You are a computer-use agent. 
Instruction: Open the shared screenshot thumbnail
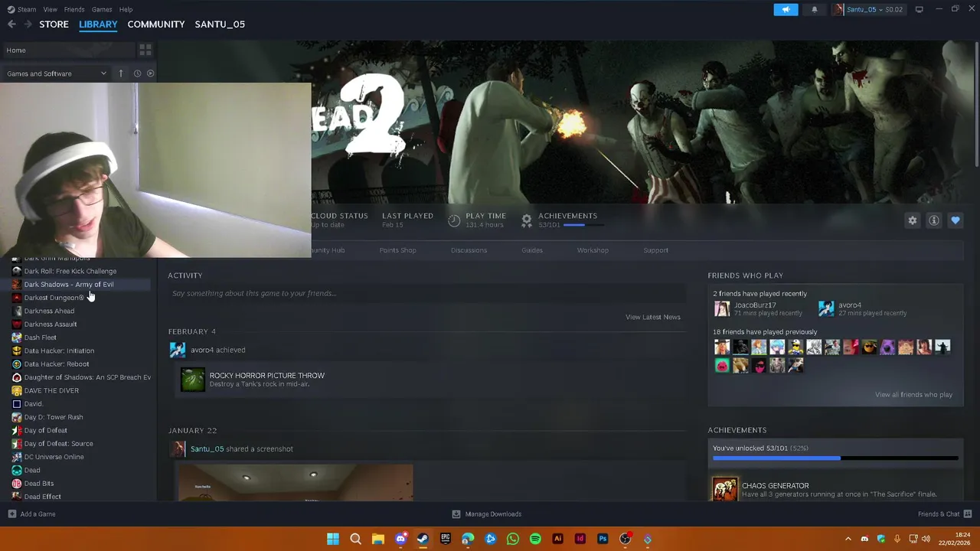click(x=296, y=483)
